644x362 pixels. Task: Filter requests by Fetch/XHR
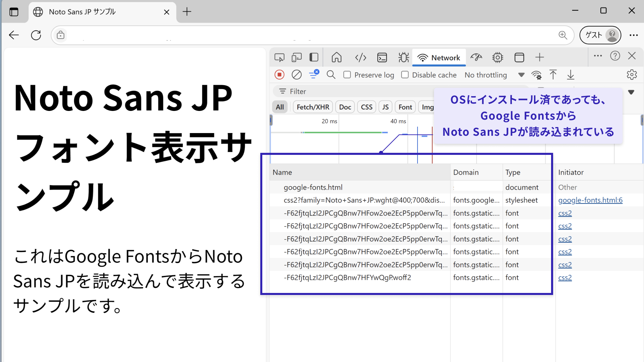click(313, 107)
